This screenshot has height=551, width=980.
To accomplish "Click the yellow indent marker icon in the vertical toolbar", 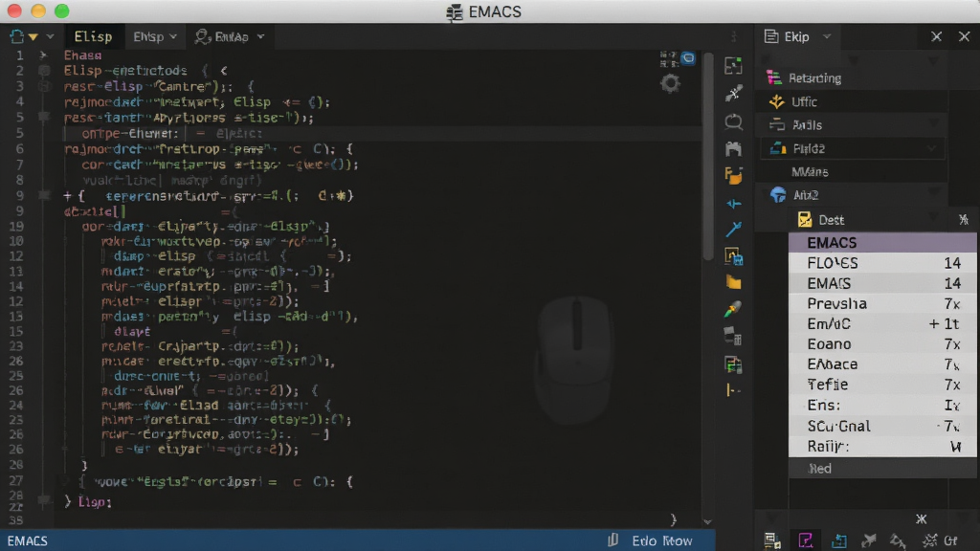I will click(x=733, y=390).
